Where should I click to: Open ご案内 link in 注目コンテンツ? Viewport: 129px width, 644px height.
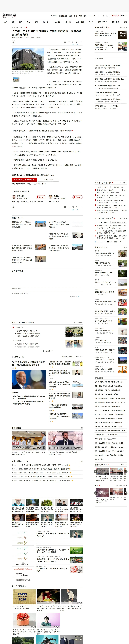click(124, 247)
